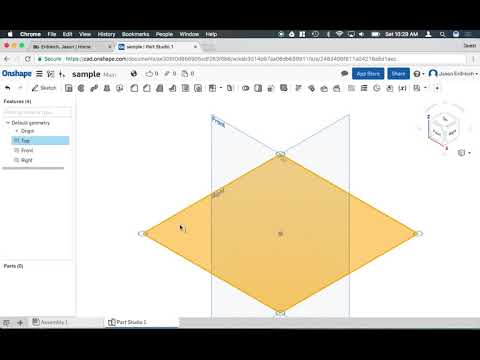Select the Fillet tool
480x360 pixels.
(x=134, y=88)
